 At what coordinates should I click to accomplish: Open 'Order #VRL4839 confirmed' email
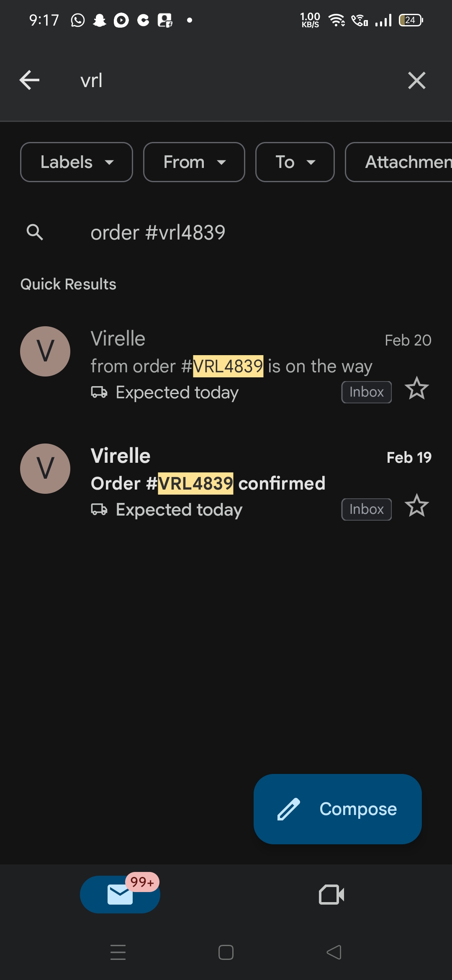tap(208, 483)
